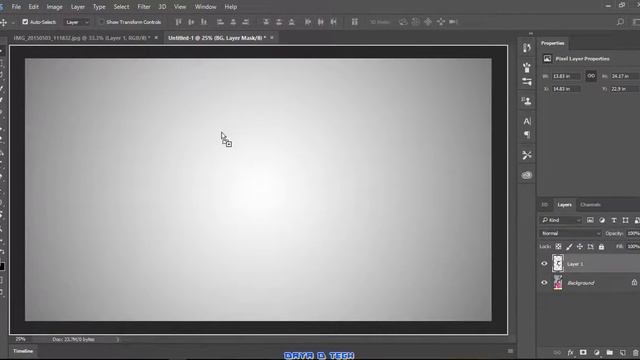640x360 pixels.
Task: Open the File menu
Action: (x=16, y=7)
